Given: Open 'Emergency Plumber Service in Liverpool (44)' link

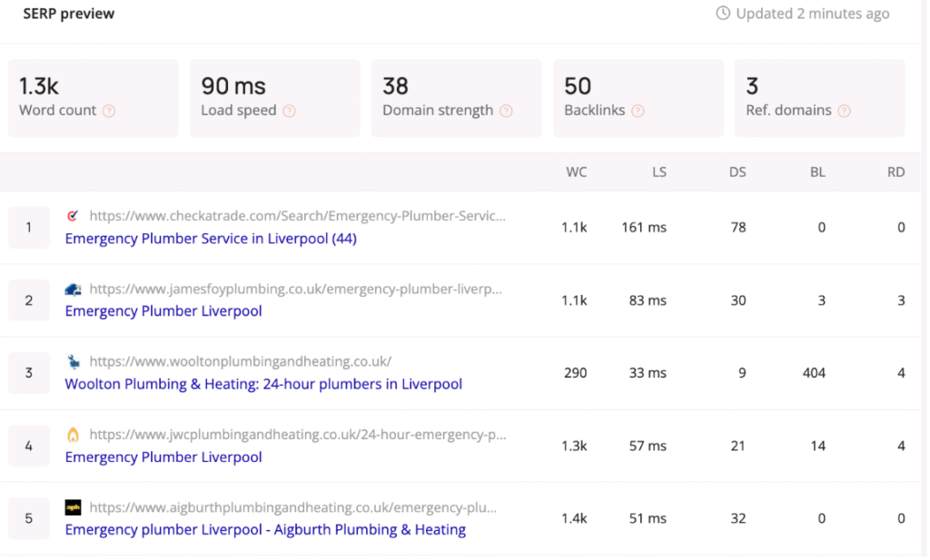Looking at the screenshot, I should [x=211, y=238].
